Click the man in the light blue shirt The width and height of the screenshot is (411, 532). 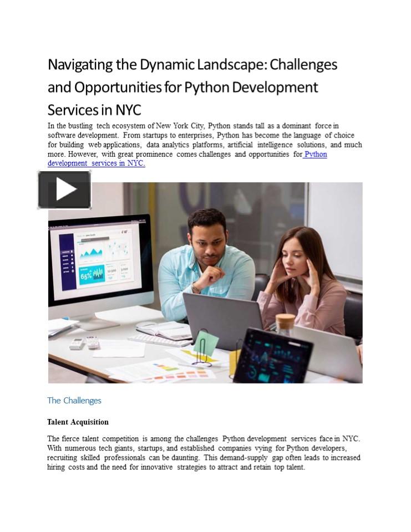206,260
